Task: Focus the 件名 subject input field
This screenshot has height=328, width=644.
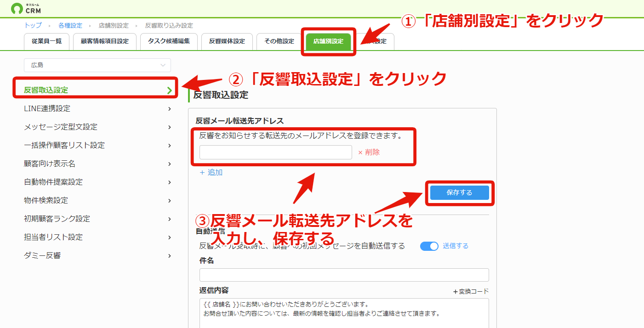Action: tap(344, 275)
